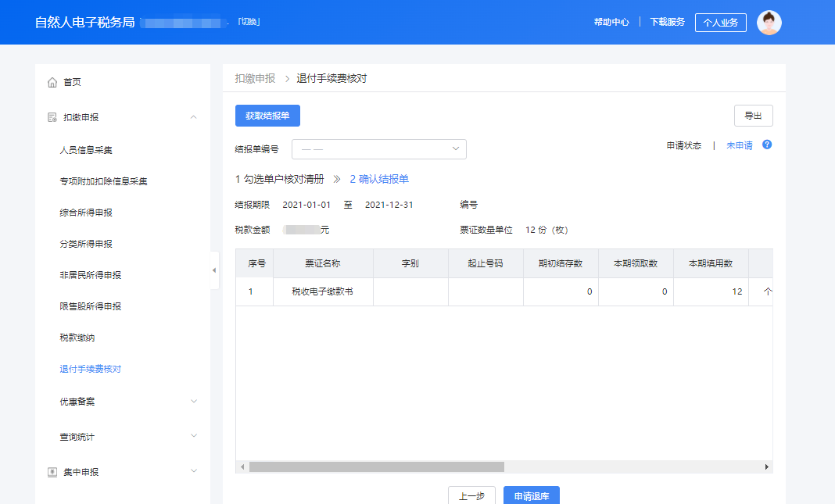Click the 序号 column header
The width and height of the screenshot is (835, 504).
point(256,263)
